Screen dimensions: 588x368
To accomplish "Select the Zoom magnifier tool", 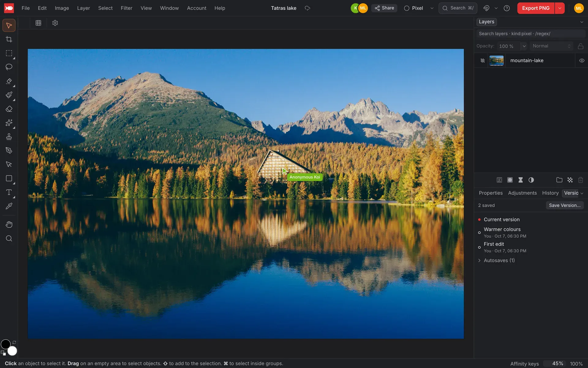I will (x=9, y=239).
